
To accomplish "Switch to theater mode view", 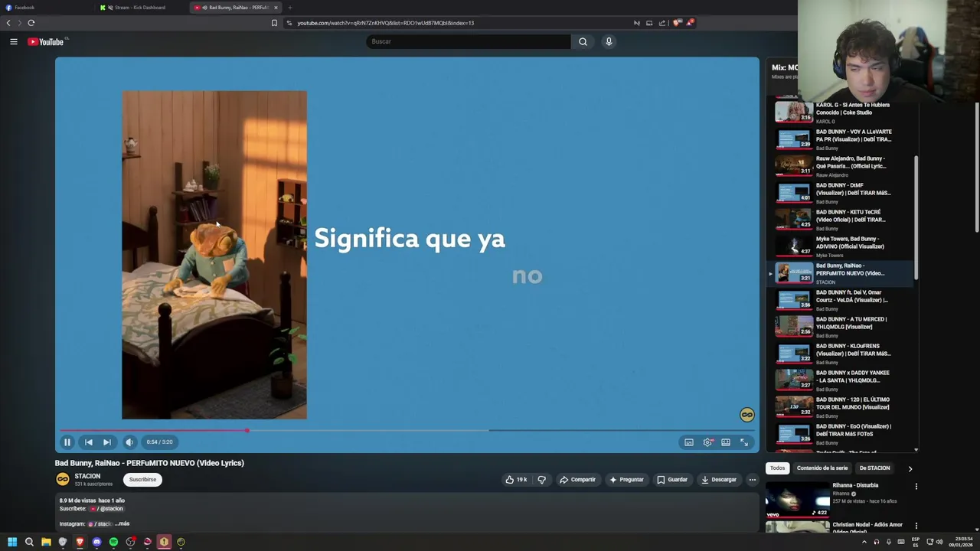I will (x=726, y=442).
